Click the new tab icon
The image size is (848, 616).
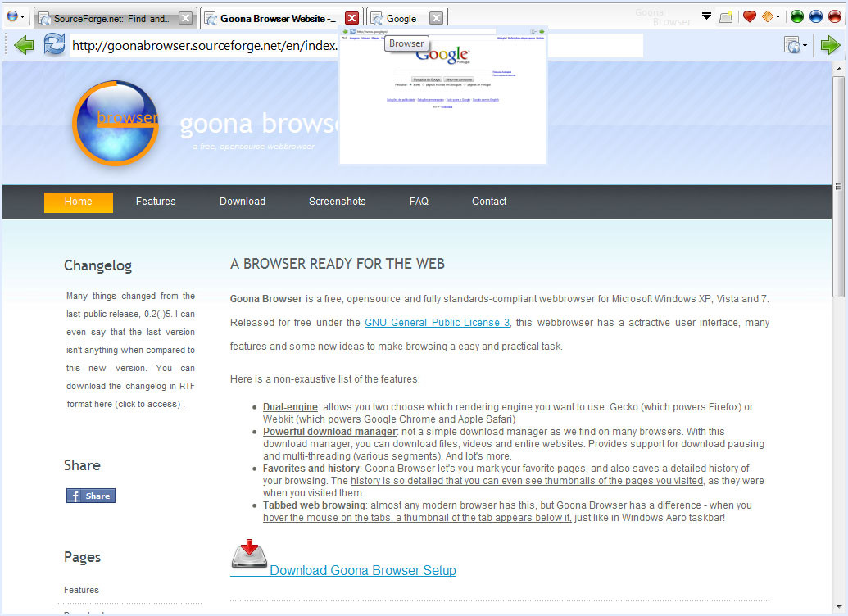point(726,16)
